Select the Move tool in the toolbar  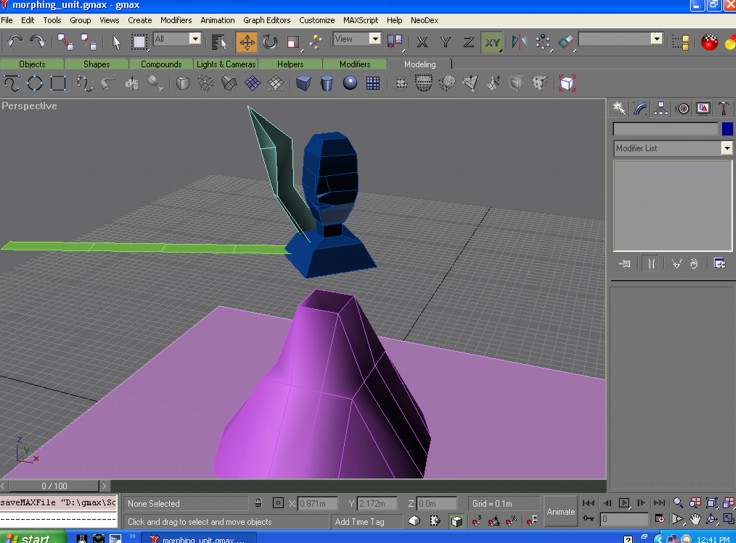point(246,42)
